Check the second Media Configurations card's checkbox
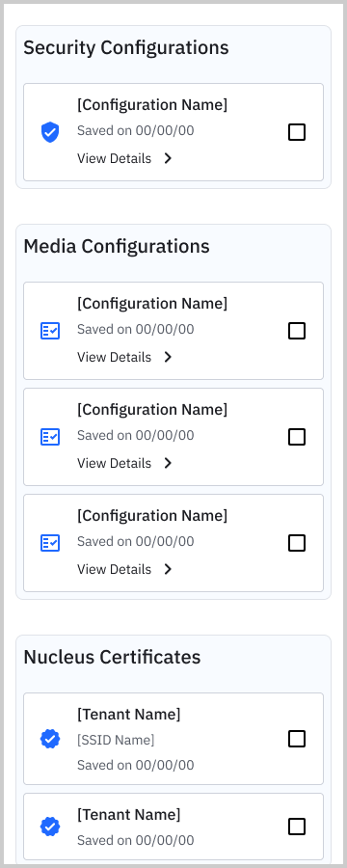Screen dimensions: 347x868 tap(297, 437)
